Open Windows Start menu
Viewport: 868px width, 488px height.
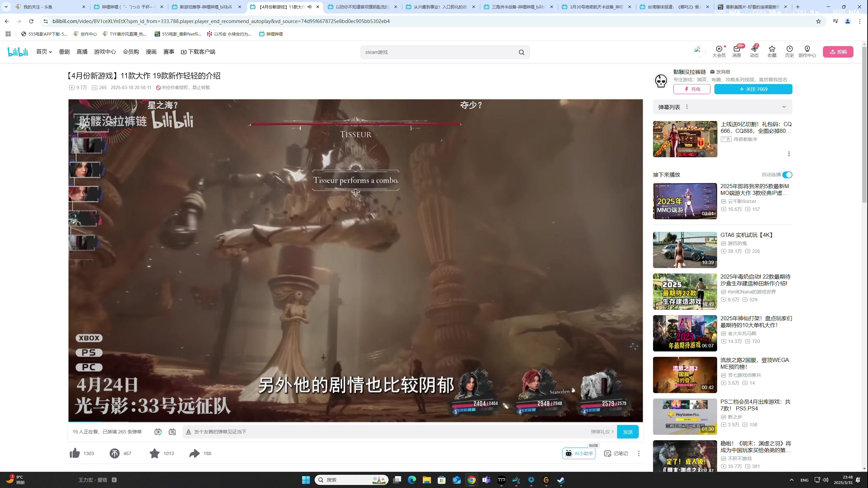(306, 480)
